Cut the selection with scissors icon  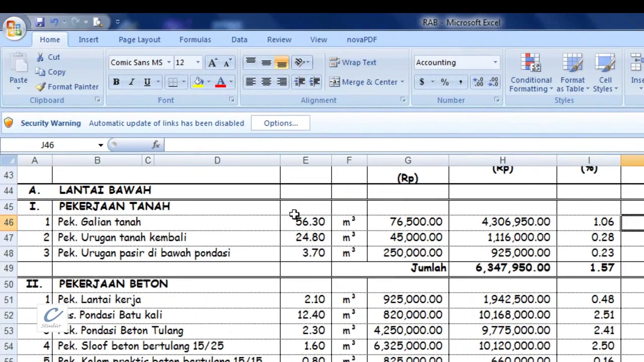tap(48, 57)
